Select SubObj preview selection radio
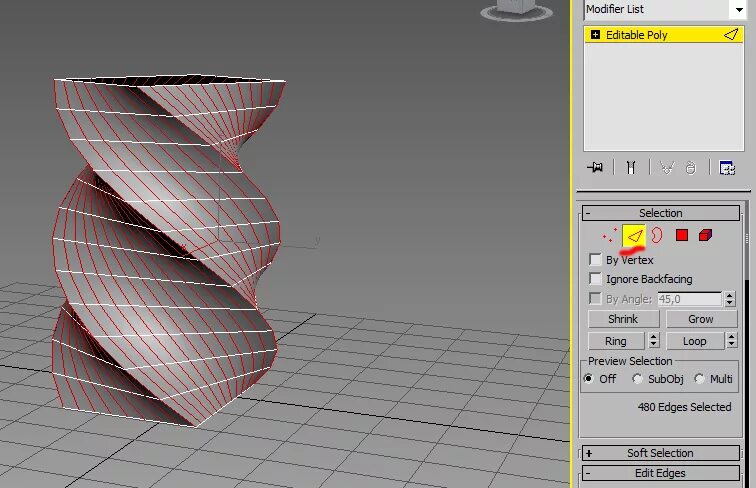756x488 pixels. [637, 379]
